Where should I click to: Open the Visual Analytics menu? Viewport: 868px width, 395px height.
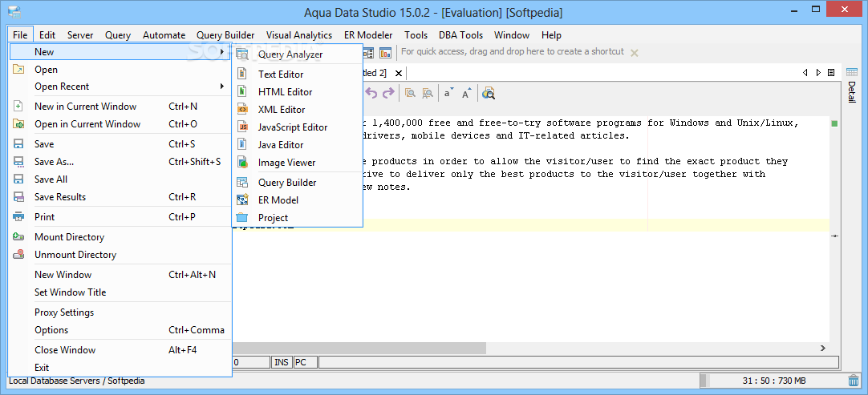[299, 35]
